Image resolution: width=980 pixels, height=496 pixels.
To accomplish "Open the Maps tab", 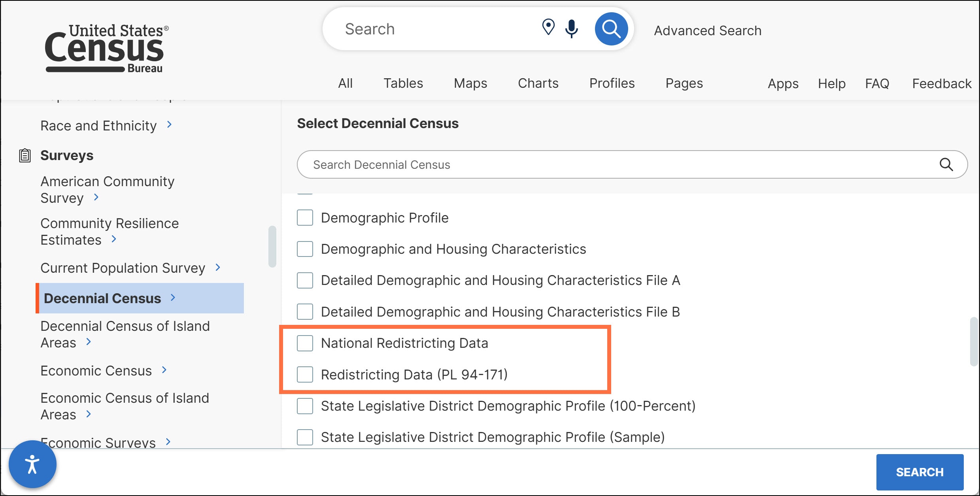I will click(x=470, y=83).
